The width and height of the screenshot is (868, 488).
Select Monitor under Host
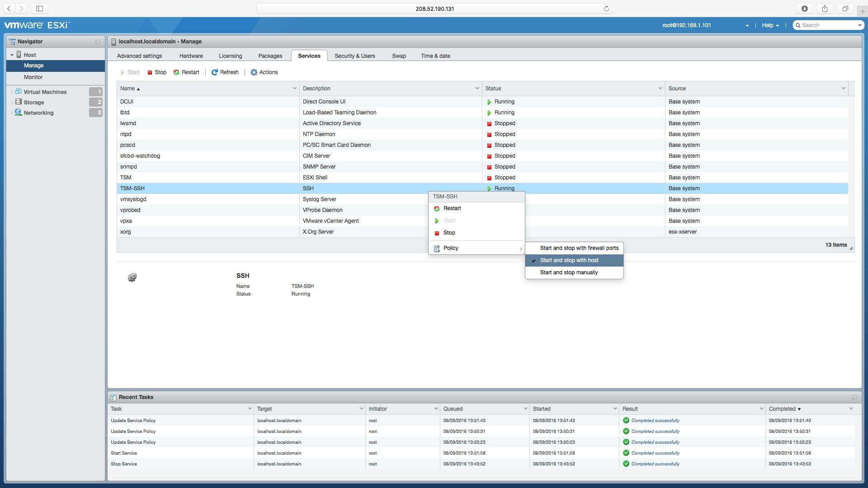pos(33,77)
